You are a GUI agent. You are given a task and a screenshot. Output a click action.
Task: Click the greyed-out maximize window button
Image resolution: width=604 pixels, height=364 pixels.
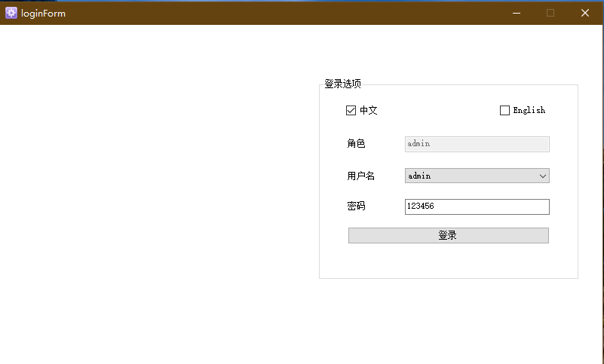[550, 13]
